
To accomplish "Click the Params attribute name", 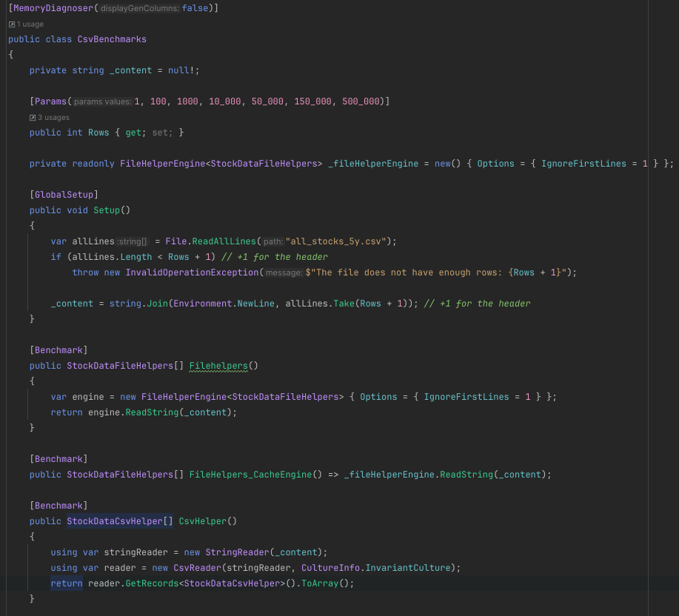I will [50, 101].
